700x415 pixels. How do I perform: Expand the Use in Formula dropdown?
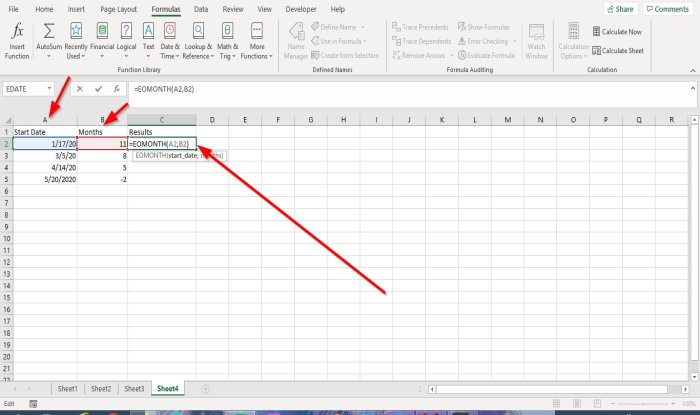tap(364, 41)
